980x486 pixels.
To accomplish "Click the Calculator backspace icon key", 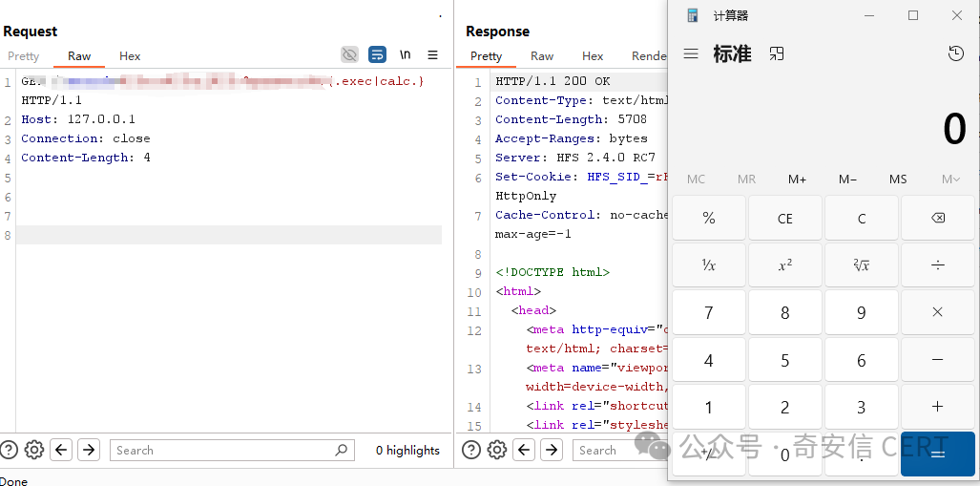I will point(937,218).
